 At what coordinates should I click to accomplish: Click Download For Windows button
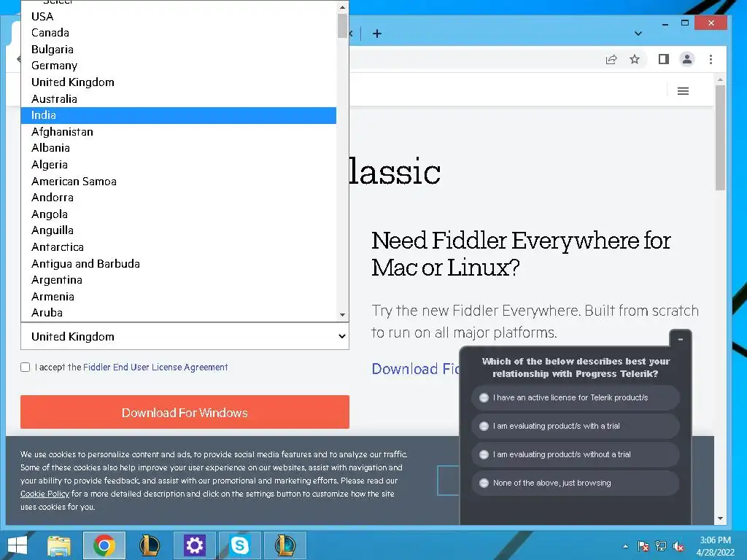point(185,413)
